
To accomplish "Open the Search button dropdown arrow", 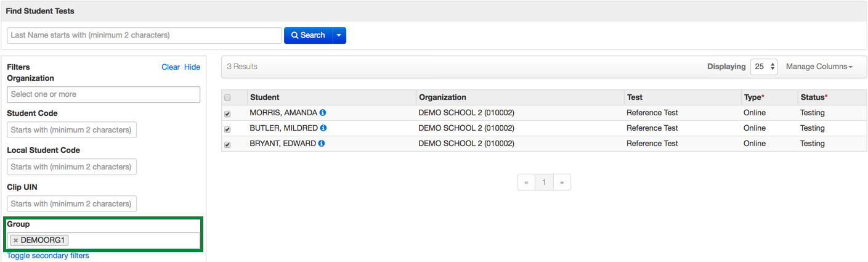I will [x=339, y=36].
